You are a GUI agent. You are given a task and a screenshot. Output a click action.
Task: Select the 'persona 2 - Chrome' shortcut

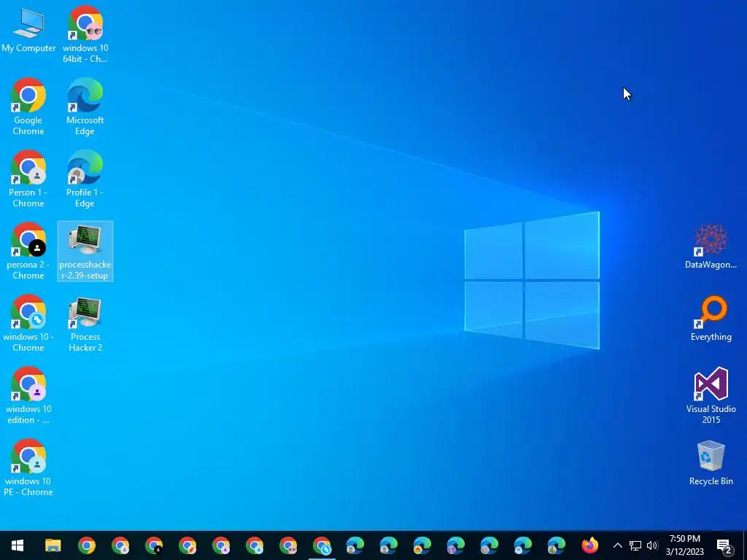[x=28, y=252]
